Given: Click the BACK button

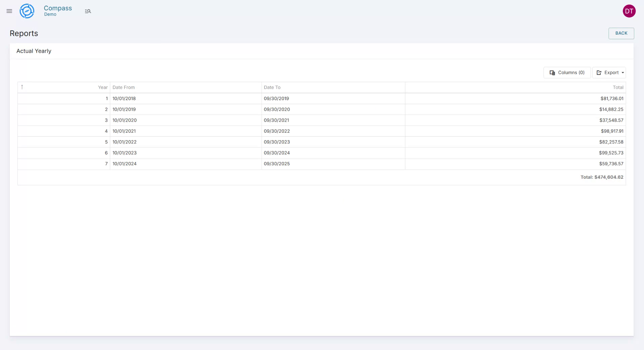Looking at the screenshot, I should 621,33.
